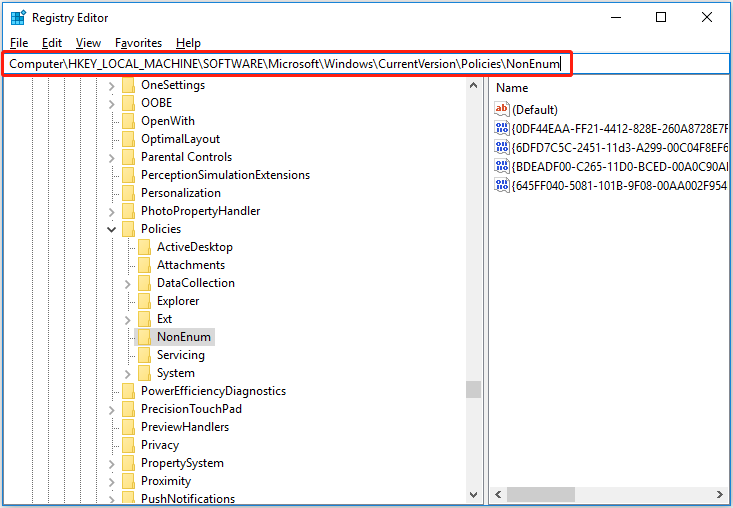Click the tree pane vertical scrollbar thumb

tap(474, 389)
